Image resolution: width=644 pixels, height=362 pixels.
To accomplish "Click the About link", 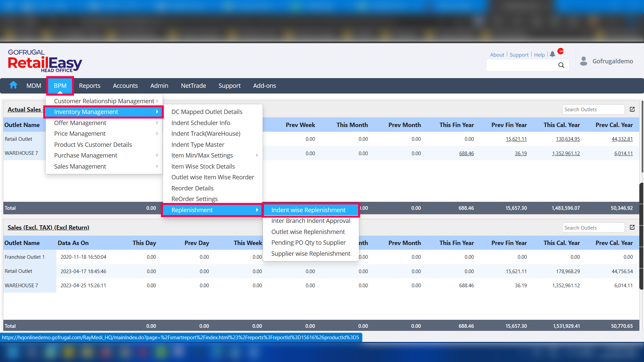I will click(497, 55).
